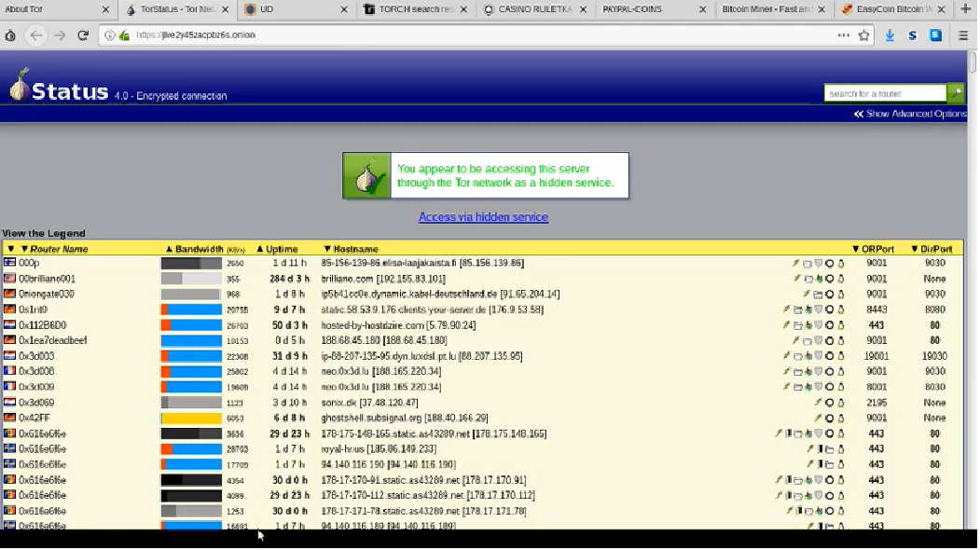Open the hamburger application menu
This screenshot has height=550, width=980.
point(963,35)
